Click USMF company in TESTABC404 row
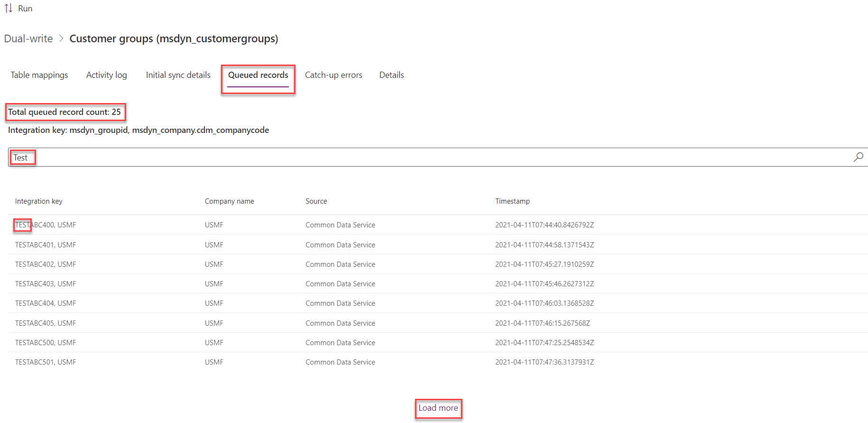This screenshot has width=868, height=423. [214, 303]
